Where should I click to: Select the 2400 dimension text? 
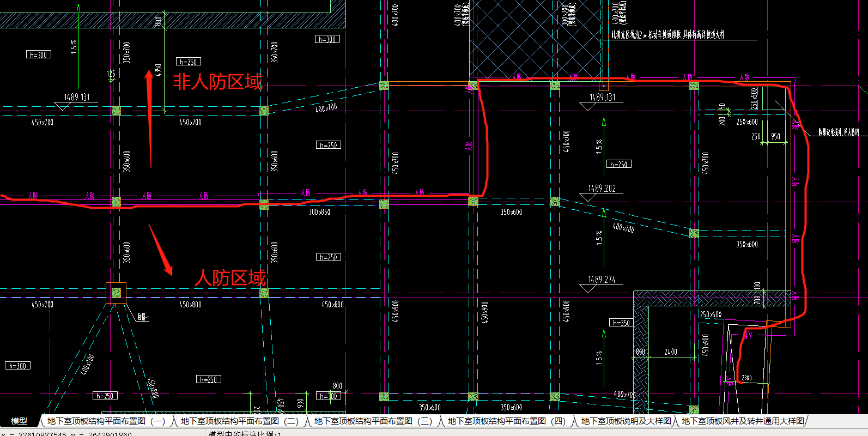coord(671,352)
